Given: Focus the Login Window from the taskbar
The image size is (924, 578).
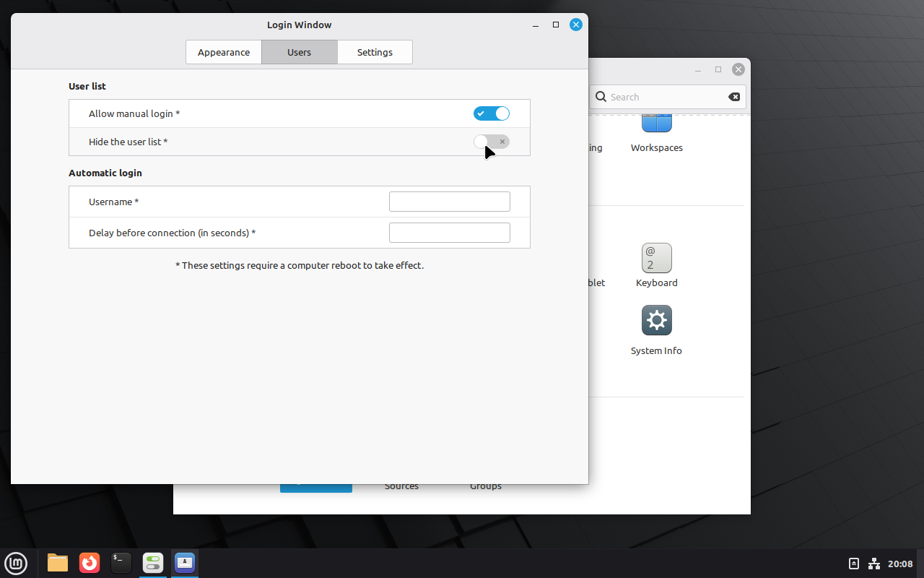Looking at the screenshot, I should pos(185,563).
